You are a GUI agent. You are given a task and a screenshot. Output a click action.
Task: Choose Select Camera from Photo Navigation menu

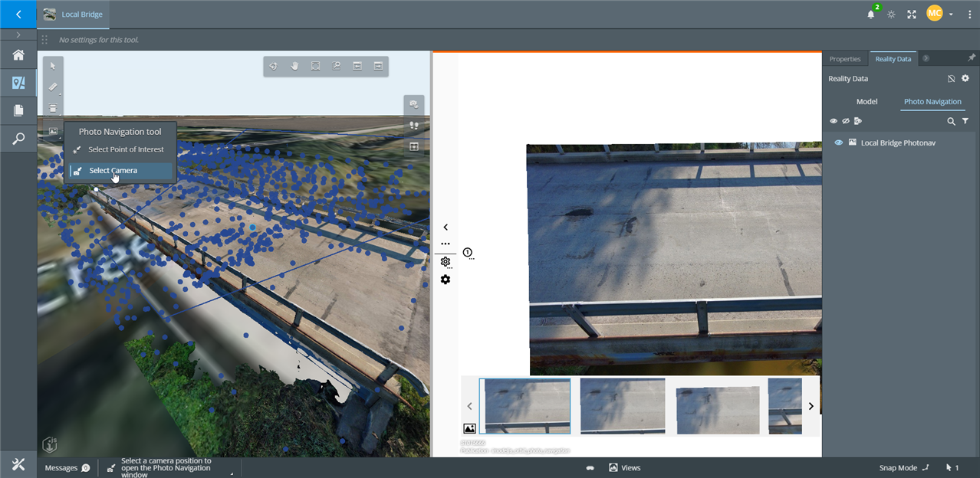point(113,170)
